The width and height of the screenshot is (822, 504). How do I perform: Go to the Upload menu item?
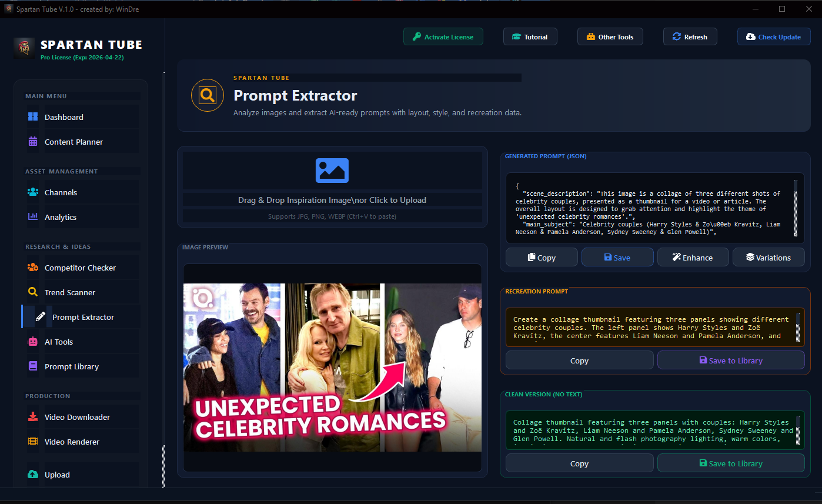coord(57,475)
